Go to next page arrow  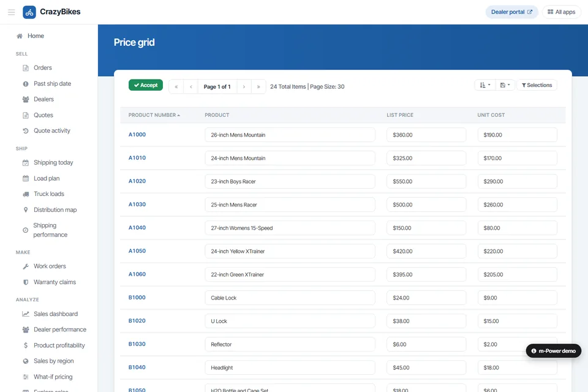click(244, 86)
